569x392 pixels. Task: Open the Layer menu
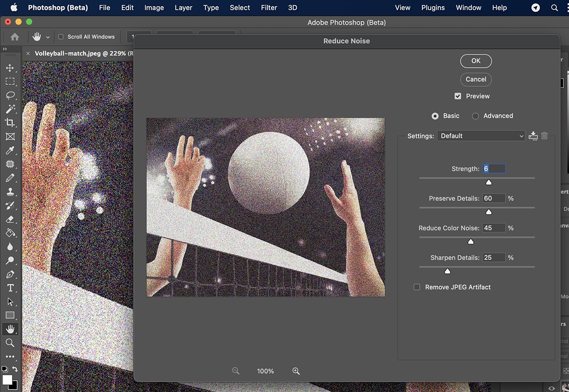point(183,8)
